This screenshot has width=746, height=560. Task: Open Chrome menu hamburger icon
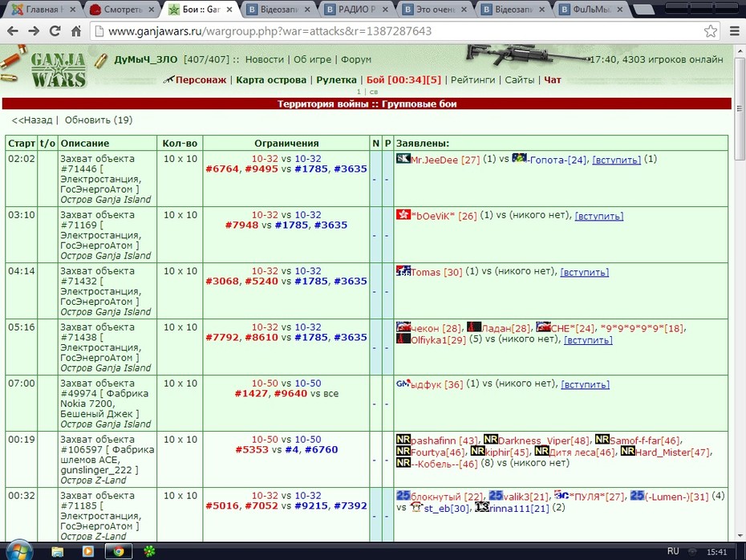pyautogui.click(x=735, y=31)
